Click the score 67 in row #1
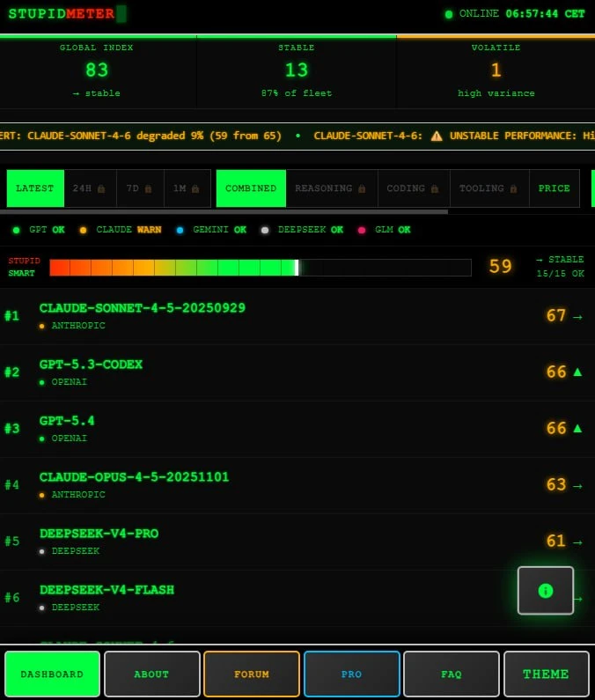595x700 pixels. pyautogui.click(x=556, y=315)
